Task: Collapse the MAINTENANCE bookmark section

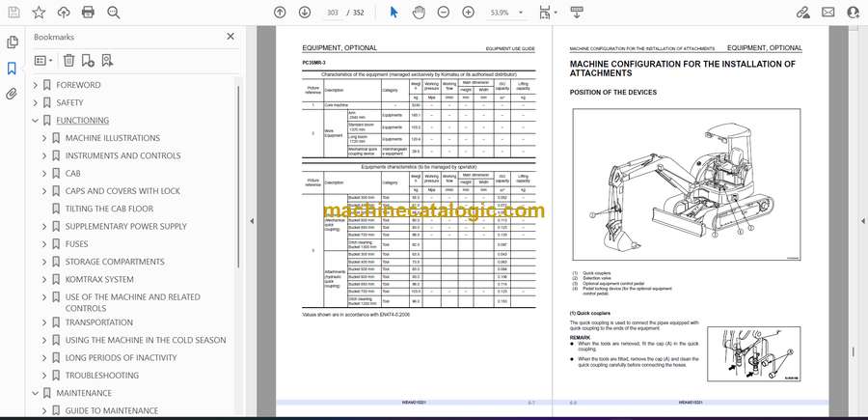Action: point(36,393)
